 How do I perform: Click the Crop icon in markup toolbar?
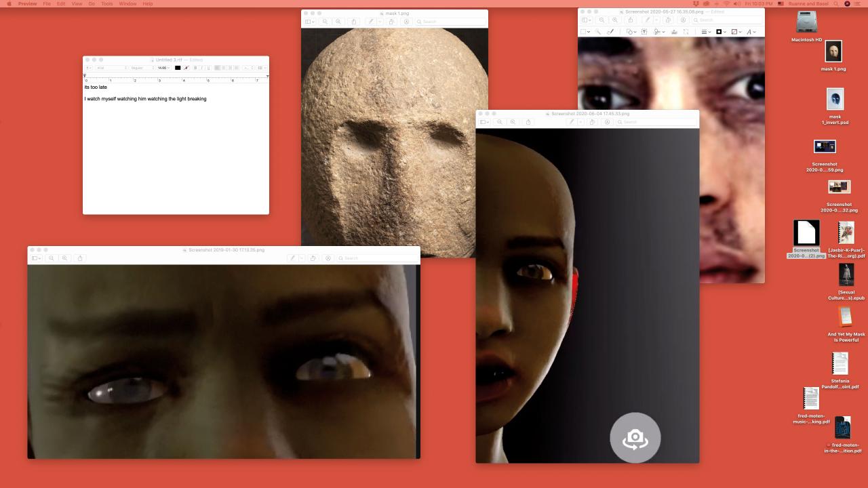point(686,32)
